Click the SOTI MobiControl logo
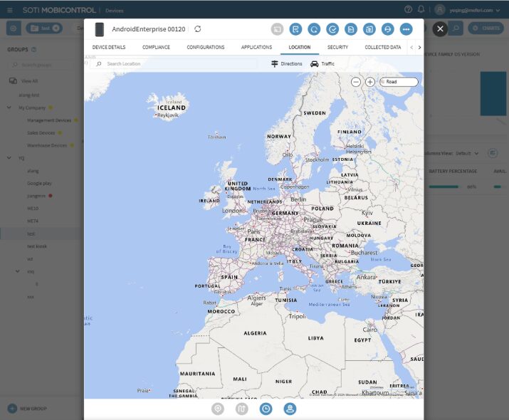Screen dimensions: 509x420 pos(59,11)
